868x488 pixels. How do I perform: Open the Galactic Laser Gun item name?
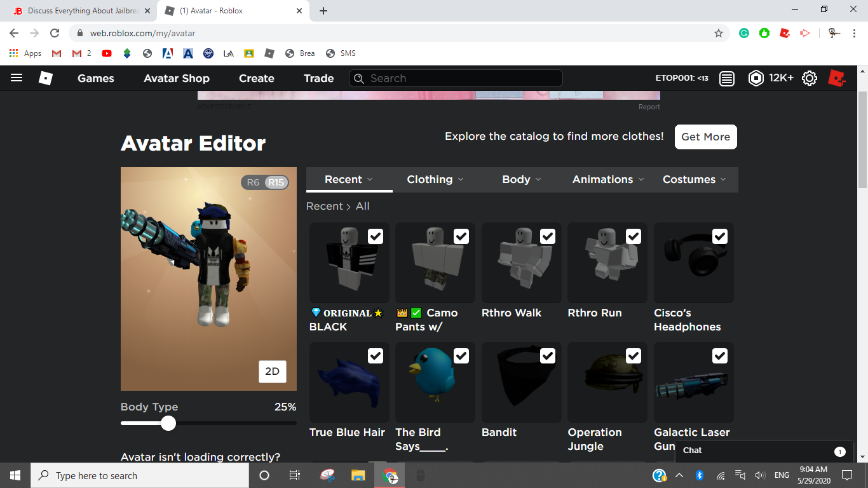coord(692,439)
